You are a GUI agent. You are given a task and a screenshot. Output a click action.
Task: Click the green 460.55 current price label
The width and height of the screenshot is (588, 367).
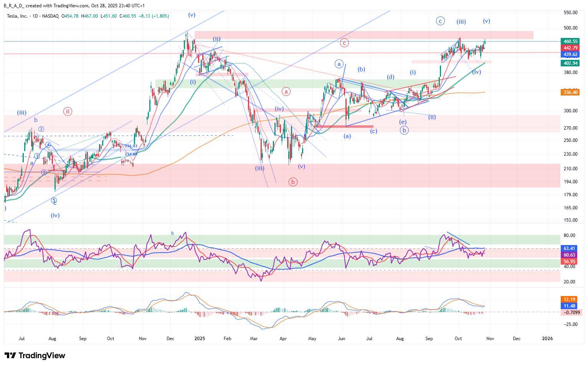(570, 41)
